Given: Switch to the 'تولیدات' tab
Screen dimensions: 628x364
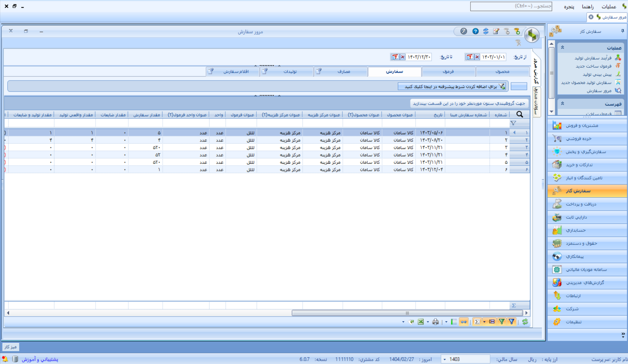Looking at the screenshot, I should pyautogui.click(x=286, y=71).
